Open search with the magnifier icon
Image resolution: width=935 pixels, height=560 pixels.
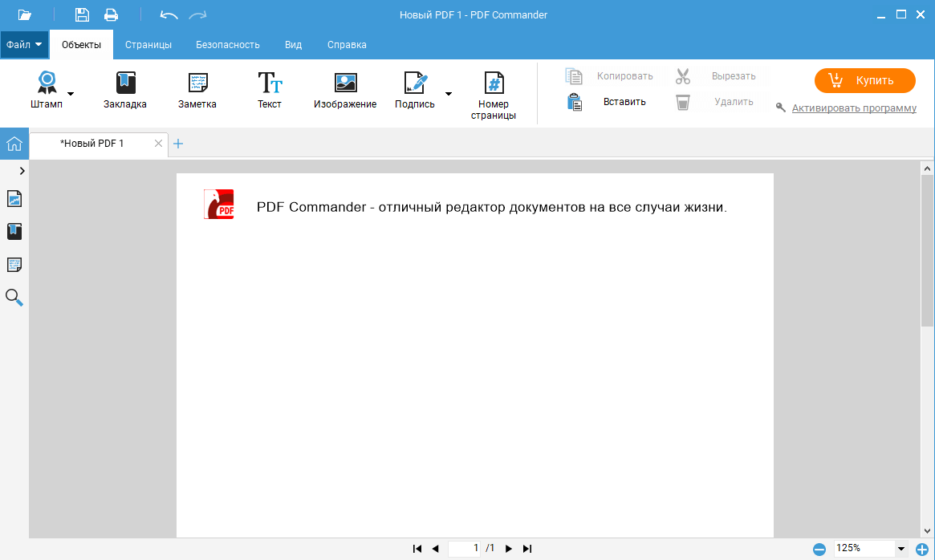[x=14, y=298]
